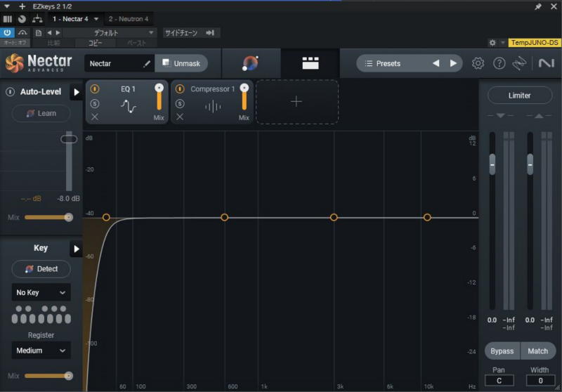Click the help question mark icon
This screenshot has width=562, height=392.
[x=499, y=63]
